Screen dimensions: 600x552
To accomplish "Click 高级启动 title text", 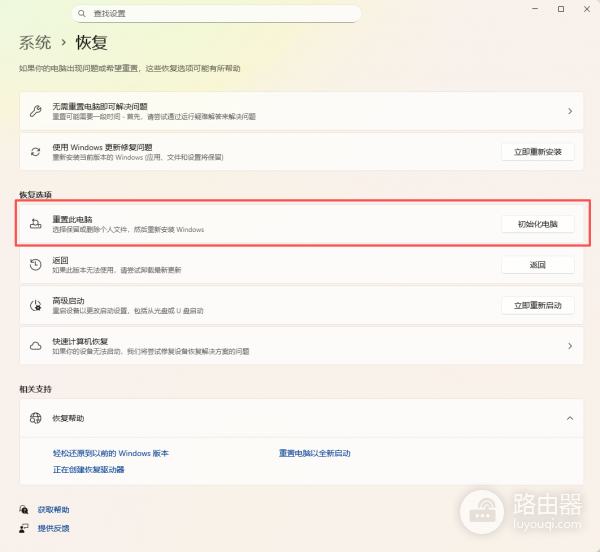I will click(68, 301).
